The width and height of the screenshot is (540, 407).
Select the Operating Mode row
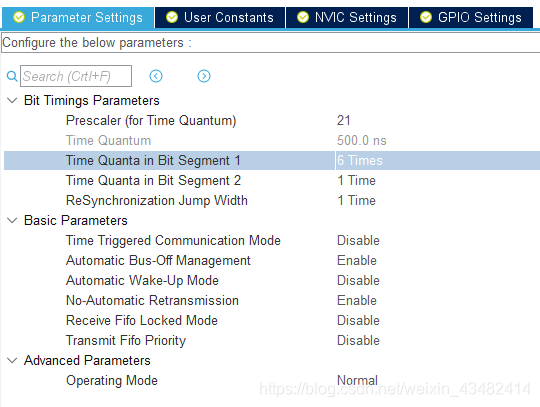[272, 380]
